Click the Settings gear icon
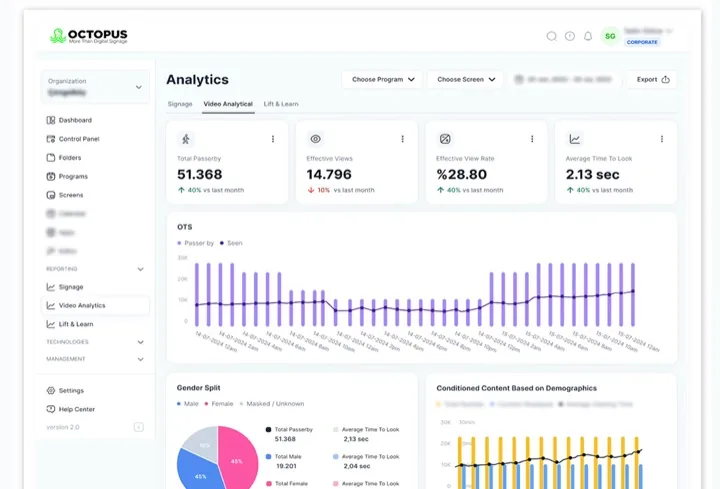The height and width of the screenshot is (489, 720). pos(51,391)
